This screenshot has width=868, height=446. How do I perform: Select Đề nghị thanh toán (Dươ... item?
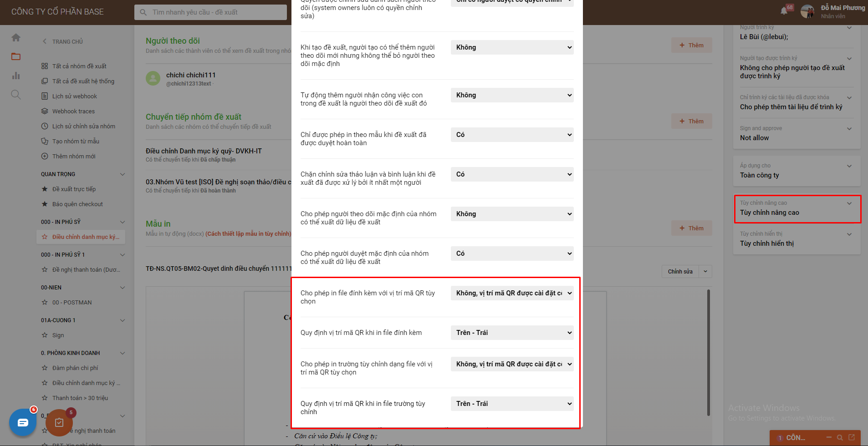tap(86, 269)
